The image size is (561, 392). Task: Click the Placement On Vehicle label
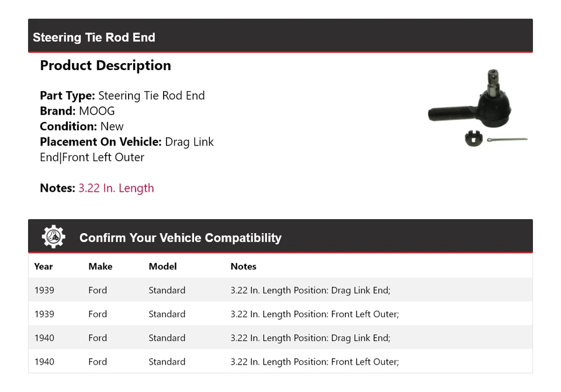[101, 142]
